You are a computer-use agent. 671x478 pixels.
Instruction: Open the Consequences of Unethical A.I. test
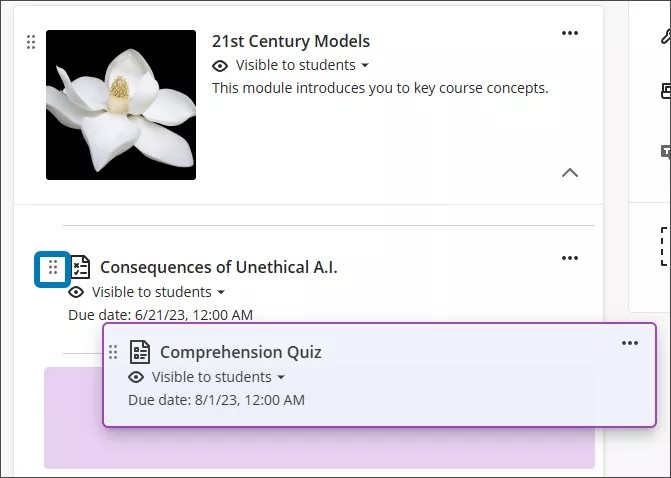pos(219,267)
